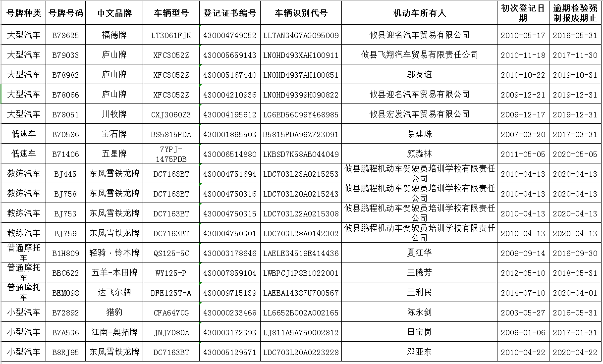Select plate number cell B72892
603x364 pixels.
coord(65,312)
